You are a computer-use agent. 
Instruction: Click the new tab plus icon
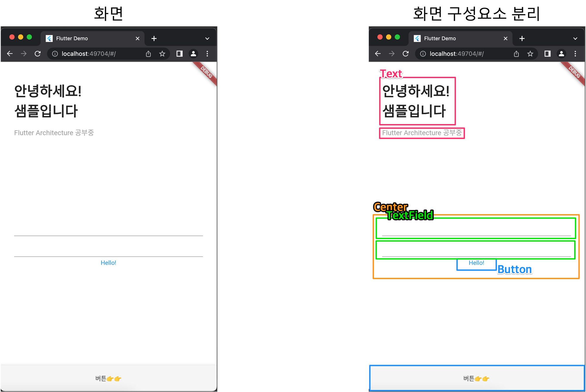[x=154, y=38]
